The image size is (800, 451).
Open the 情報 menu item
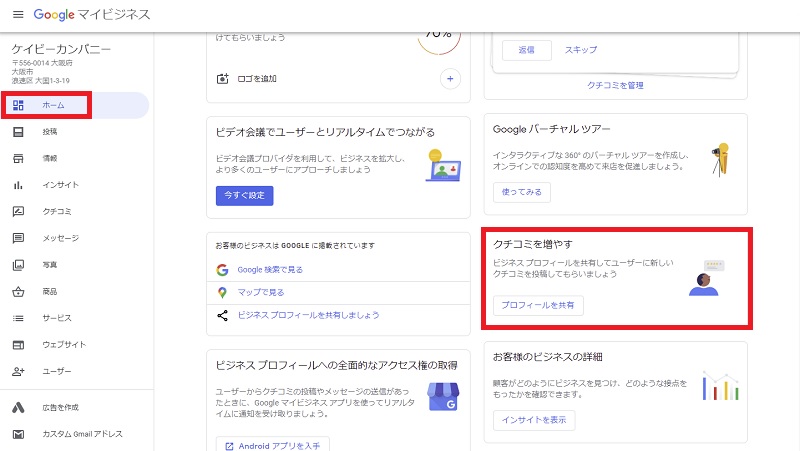tap(75, 158)
